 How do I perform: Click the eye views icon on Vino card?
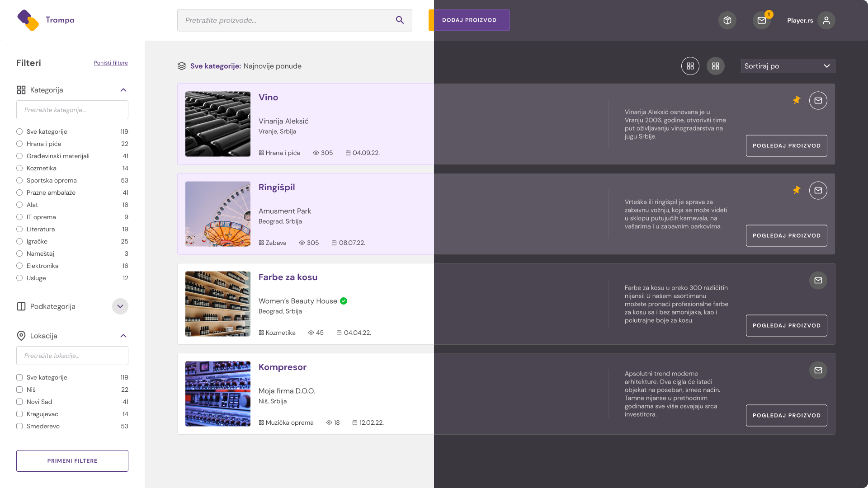pyautogui.click(x=316, y=153)
